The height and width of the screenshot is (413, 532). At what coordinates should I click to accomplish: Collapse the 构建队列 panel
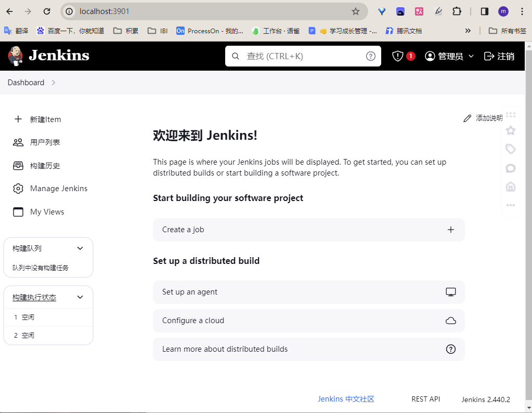click(x=80, y=248)
